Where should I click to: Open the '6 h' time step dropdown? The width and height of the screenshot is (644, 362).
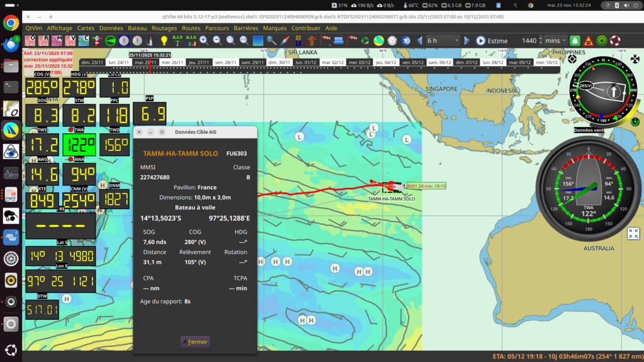point(443,41)
